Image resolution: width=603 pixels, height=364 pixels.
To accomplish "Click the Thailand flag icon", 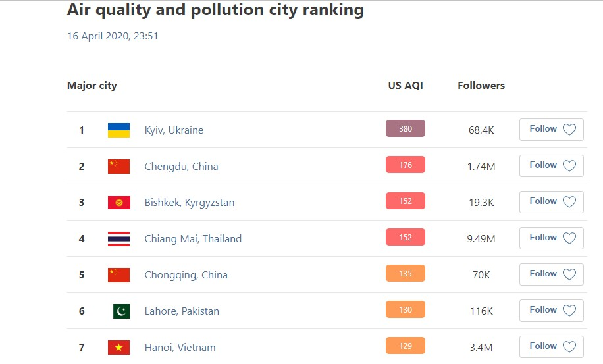I will pyautogui.click(x=118, y=239).
